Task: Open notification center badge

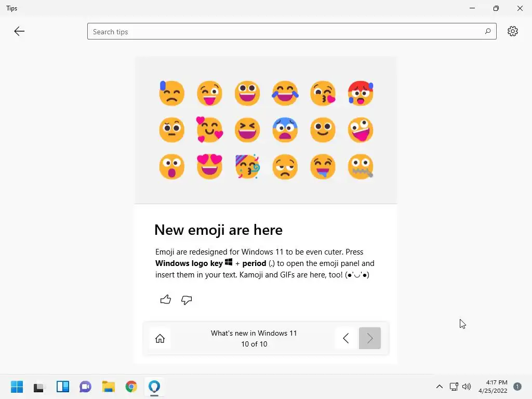Action: 517,387
